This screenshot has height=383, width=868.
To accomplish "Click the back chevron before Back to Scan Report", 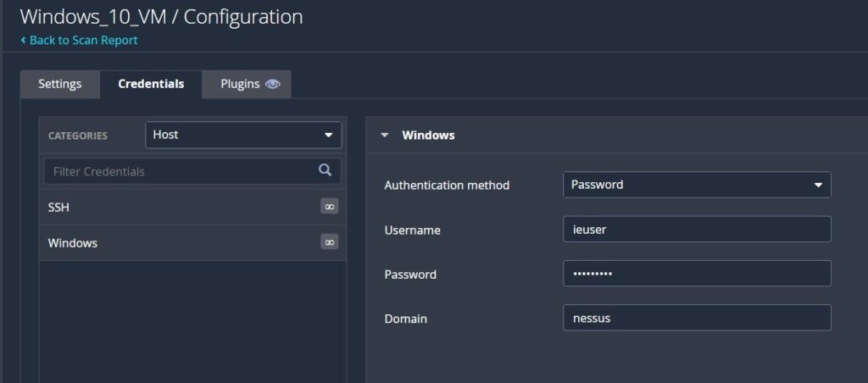I will (23, 40).
